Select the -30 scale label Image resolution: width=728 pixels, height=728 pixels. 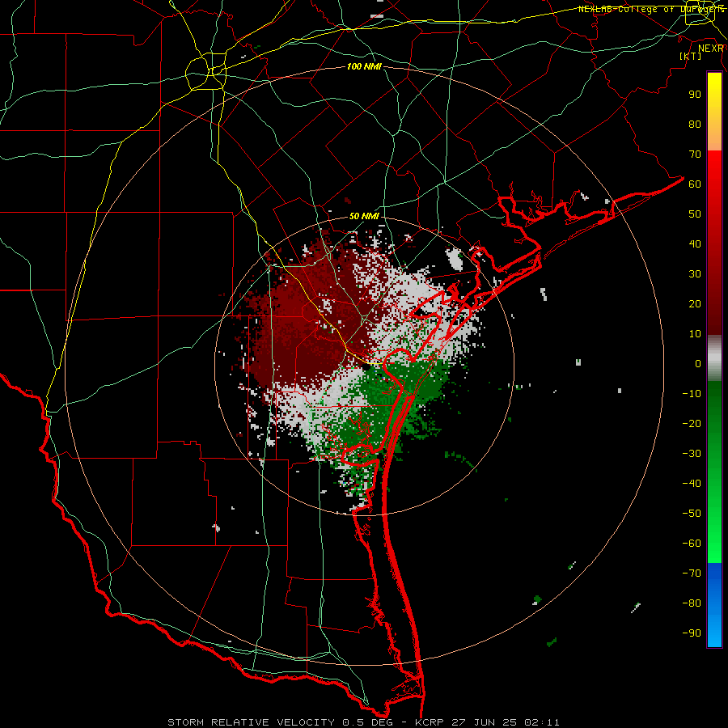(x=692, y=454)
